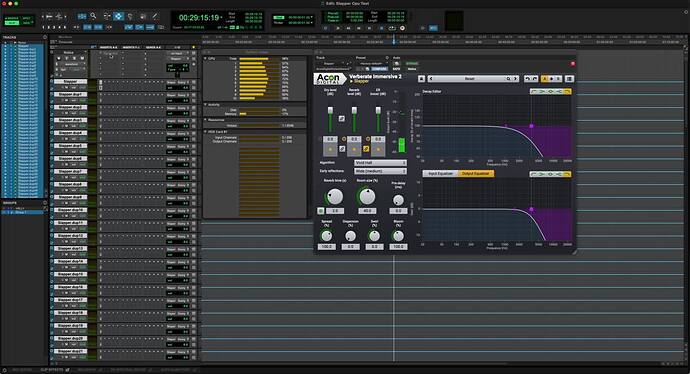
Task: Collapse the Activity section in System Usage
Action: click(206, 105)
